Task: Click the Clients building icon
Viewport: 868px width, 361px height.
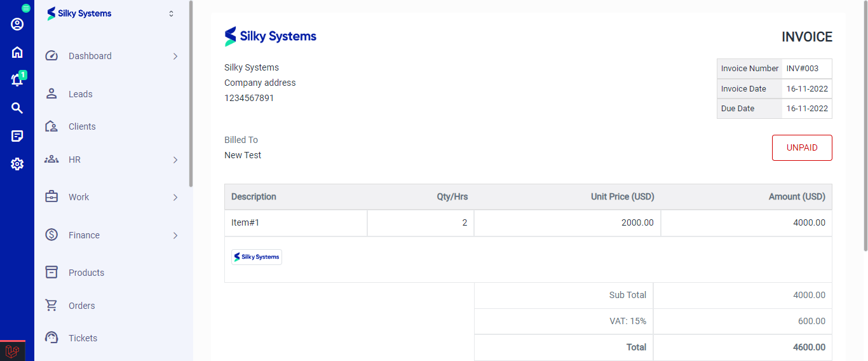Action: [x=51, y=126]
